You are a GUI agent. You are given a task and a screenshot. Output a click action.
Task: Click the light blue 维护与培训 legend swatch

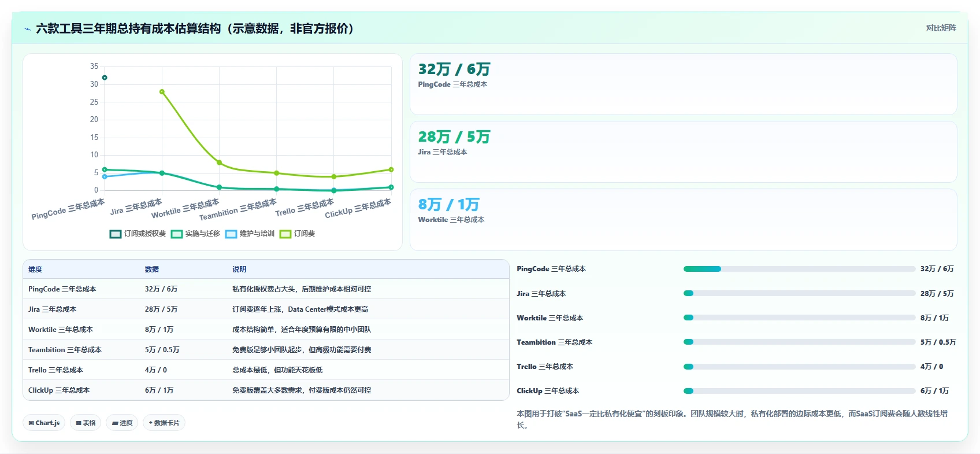[x=231, y=234]
